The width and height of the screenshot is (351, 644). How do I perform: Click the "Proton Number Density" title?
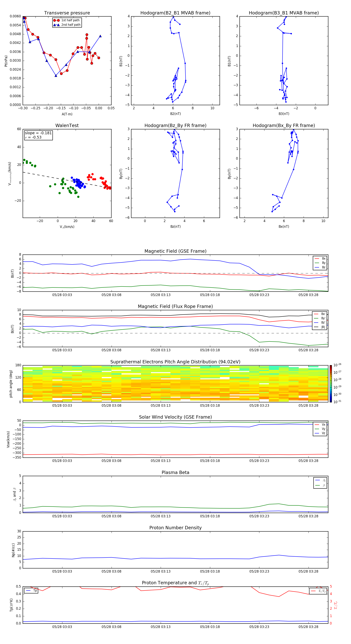(x=175, y=528)
